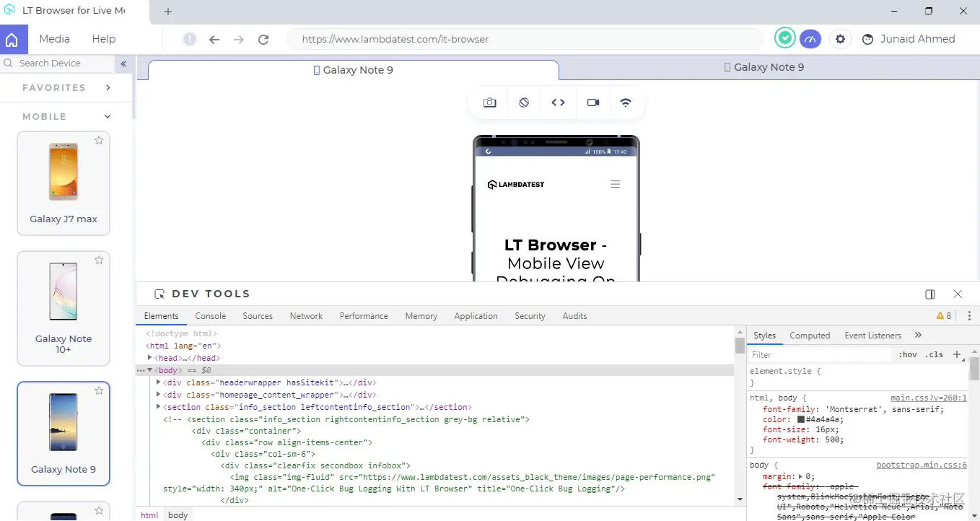980x521 pixels.
Task: Expand the FAVORITES section
Action: [x=108, y=87]
